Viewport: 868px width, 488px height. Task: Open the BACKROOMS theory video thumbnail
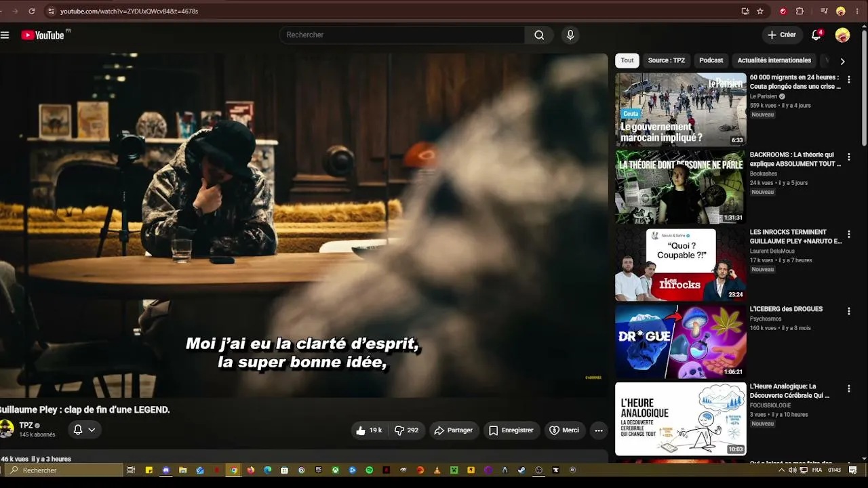680,187
